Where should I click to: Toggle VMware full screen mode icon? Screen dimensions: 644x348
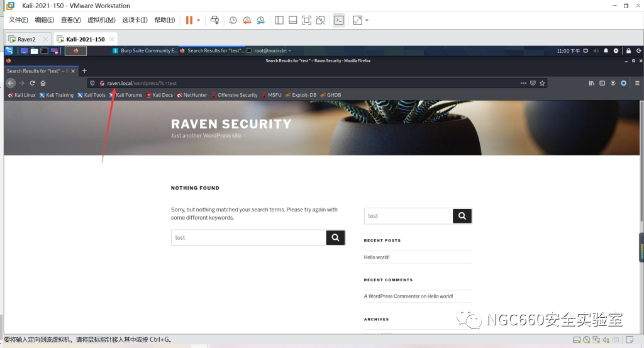tap(306, 20)
